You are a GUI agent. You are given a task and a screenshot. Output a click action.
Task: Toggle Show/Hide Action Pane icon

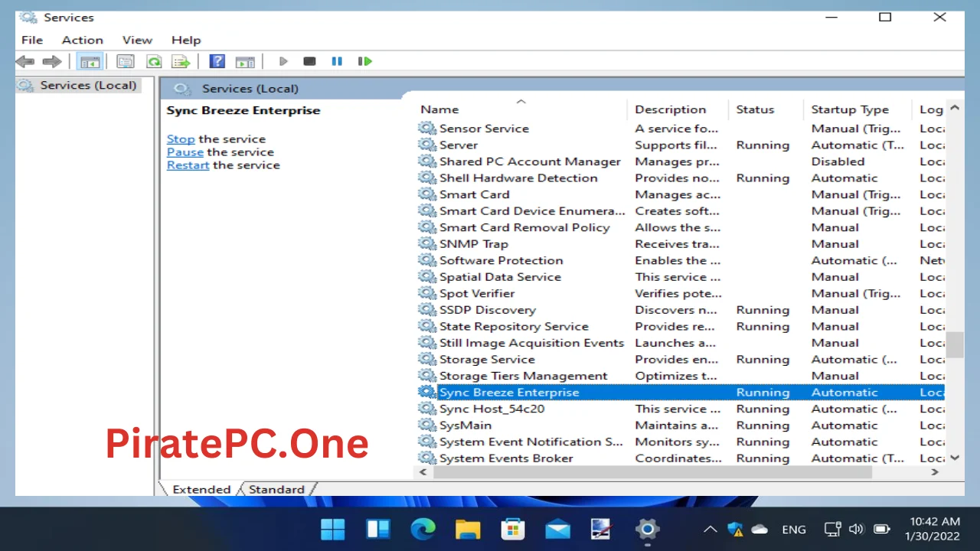point(245,61)
